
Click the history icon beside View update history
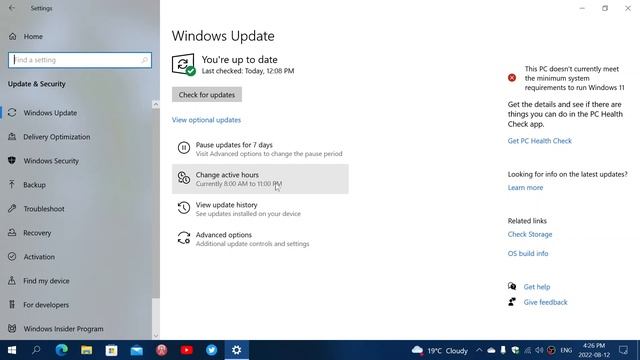(x=184, y=207)
